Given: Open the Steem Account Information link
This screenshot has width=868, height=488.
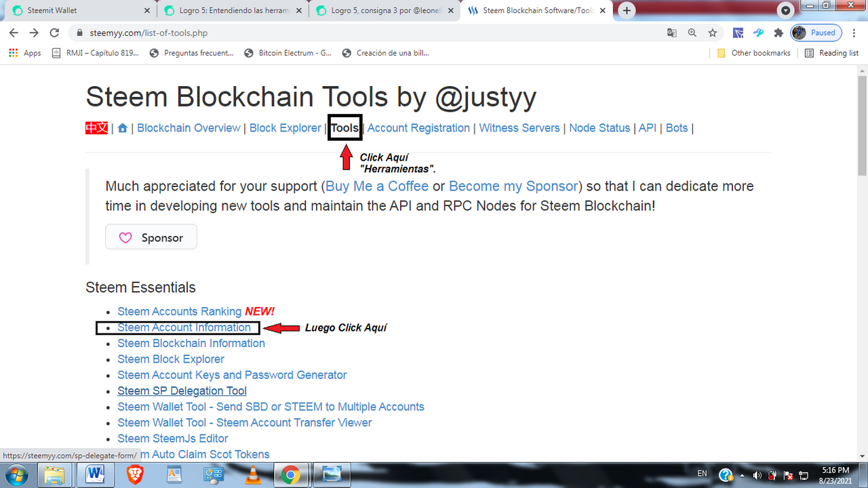Looking at the screenshot, I should click(x=184, y=327).
